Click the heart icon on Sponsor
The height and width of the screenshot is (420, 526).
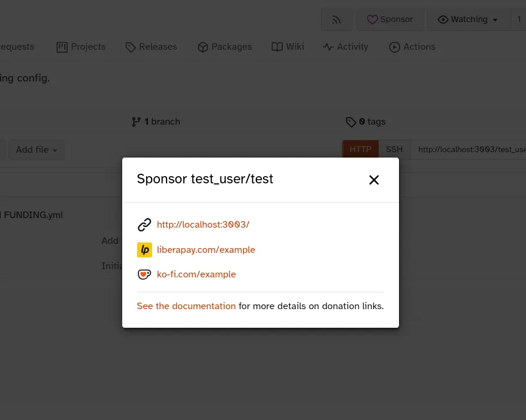click(x=372, y=19)
